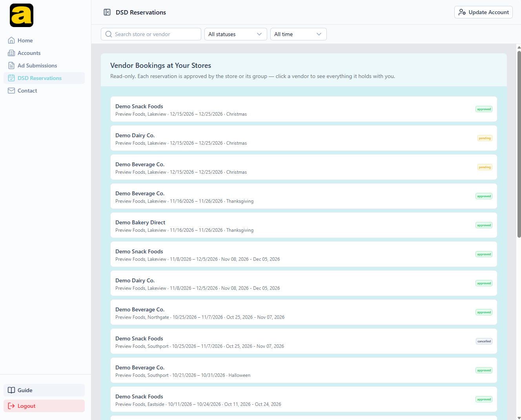
Task: Open Demo Snack Foods Eastside reservation
Action: [304, 399]
